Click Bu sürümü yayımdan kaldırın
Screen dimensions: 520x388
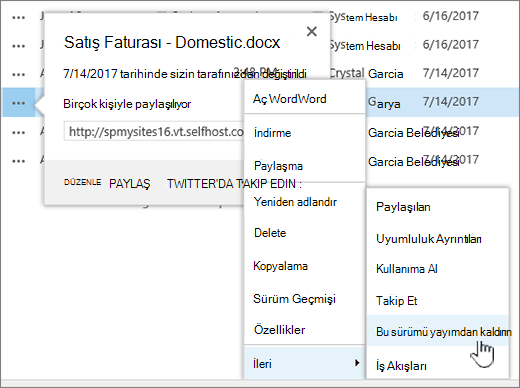[x=437, y=331]
